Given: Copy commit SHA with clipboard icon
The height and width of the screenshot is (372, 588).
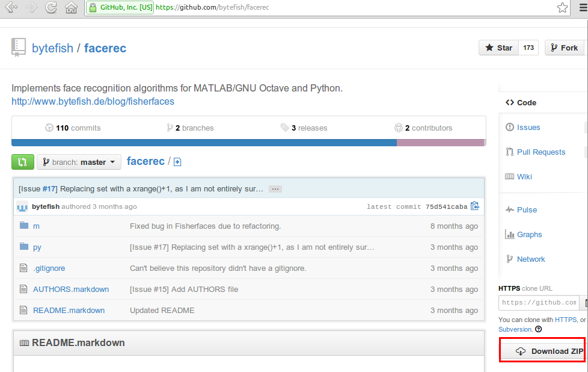Looking at the screenshot, I should pyautogui.click(x=475, y=206).
